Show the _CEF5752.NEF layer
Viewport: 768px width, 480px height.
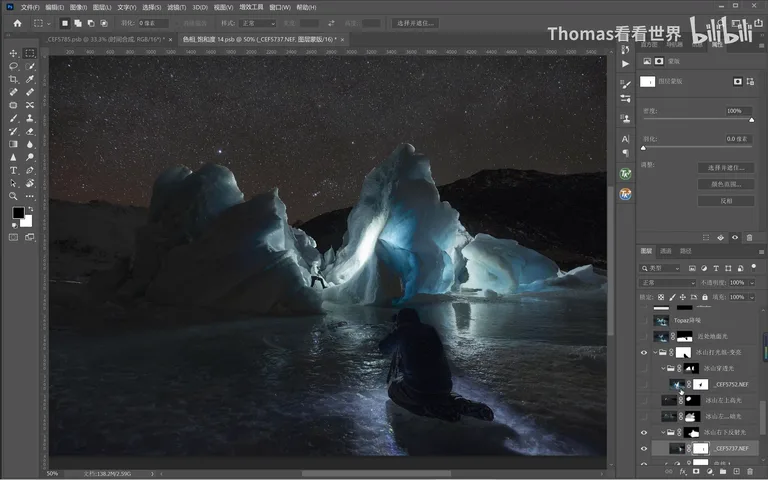pyautogui.click(x=644, y=384)
